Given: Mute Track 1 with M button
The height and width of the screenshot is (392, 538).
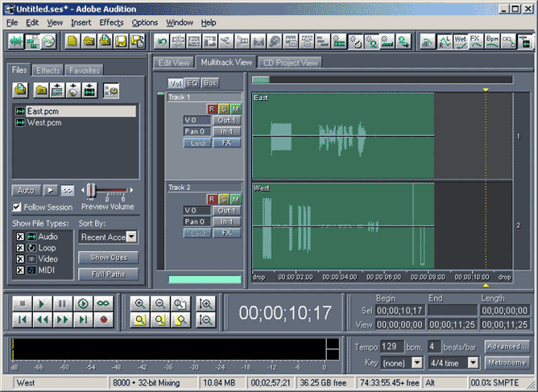Looking at the screenshot, I should (x=236, y=109).
